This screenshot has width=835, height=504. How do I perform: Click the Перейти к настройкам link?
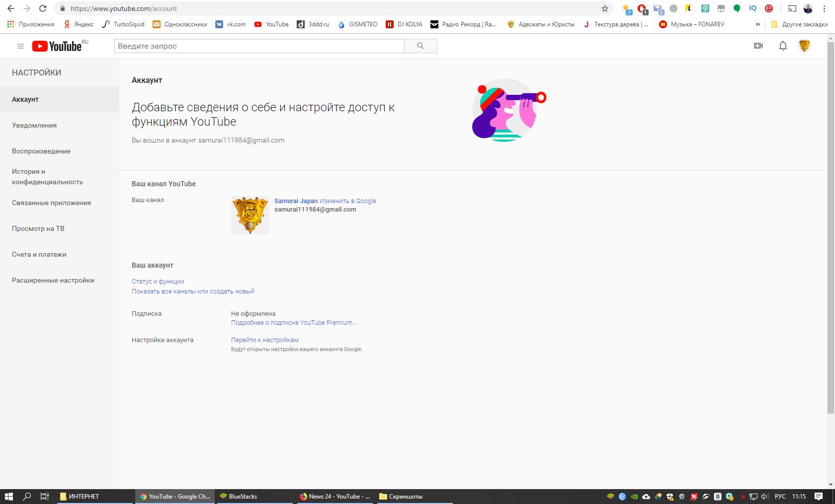pyautogui.click(x=264, y=340)
